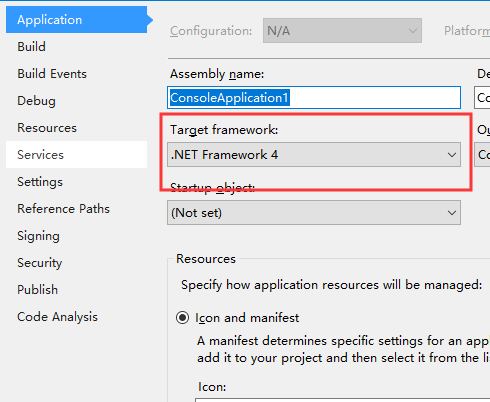Switch to the Signing tab
The image size is (490, 402).
[76, 236]
